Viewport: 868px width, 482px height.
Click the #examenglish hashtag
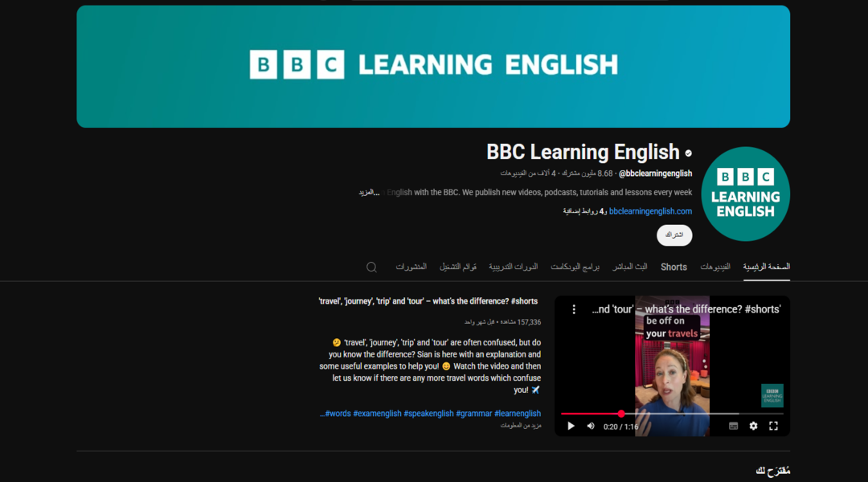377,414
